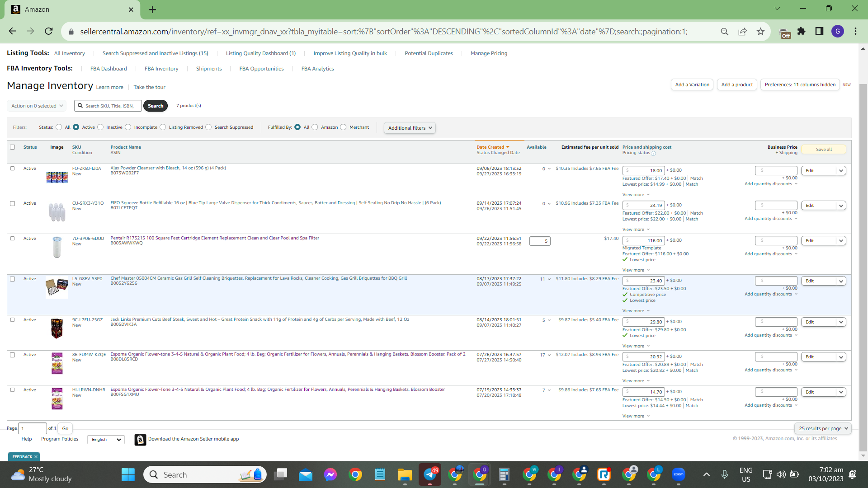This screenshot has width=868, height=488.
Task: Select the Search Suppressed status filter
Action: (208, 127)
